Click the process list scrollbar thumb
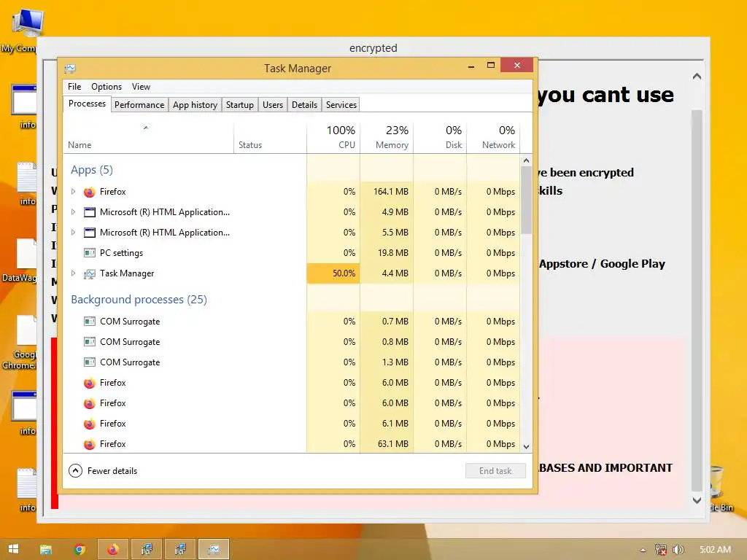This screenshot has height=560, width=747. [x=527, y=200]
